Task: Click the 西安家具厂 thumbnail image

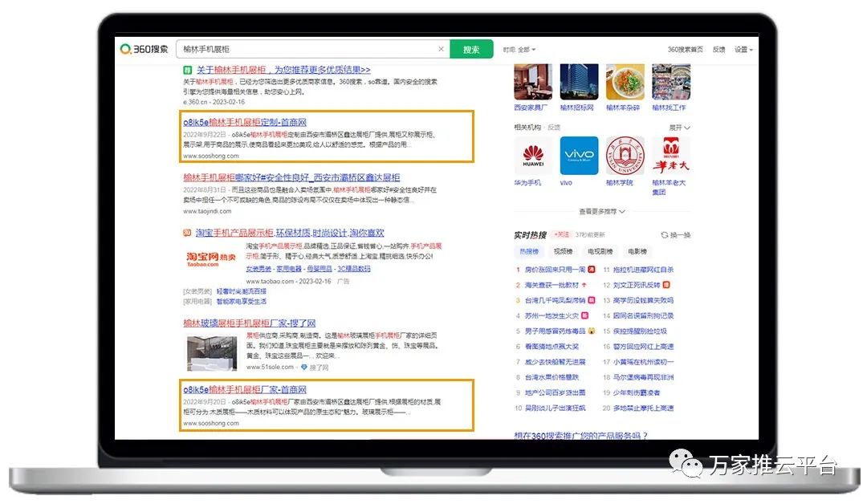Action: 531,83
